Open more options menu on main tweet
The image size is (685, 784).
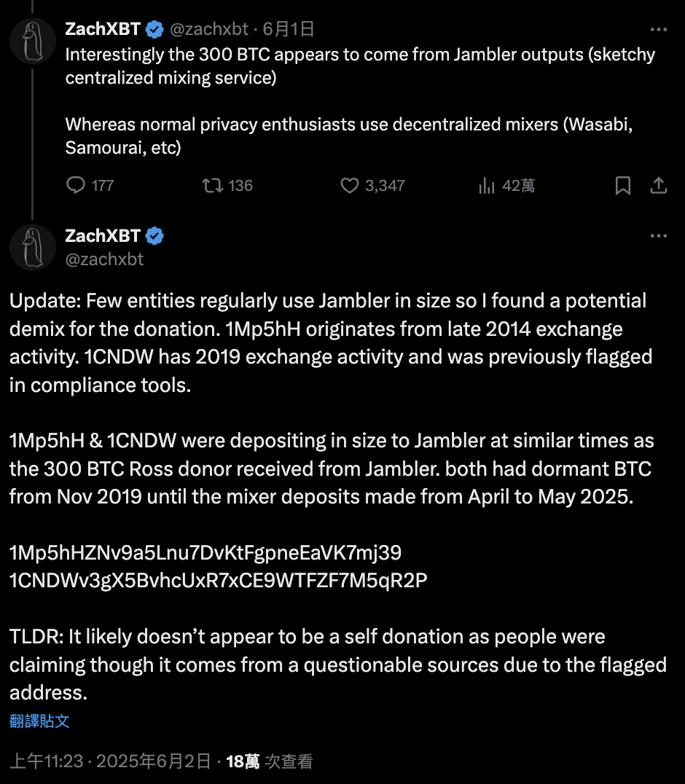point(659,236)
